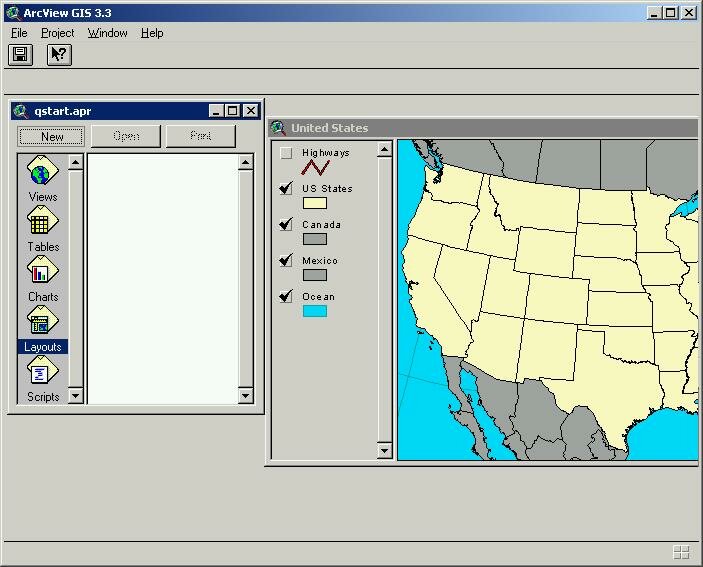Open the Help menu
703x567 pixels.
pos(152,33)
